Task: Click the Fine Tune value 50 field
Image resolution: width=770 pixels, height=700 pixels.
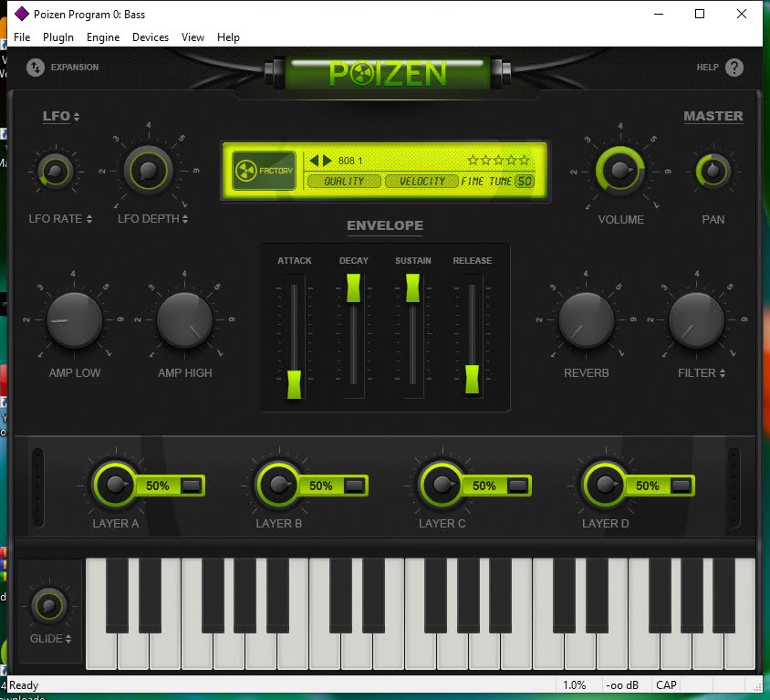Action: 525,182
